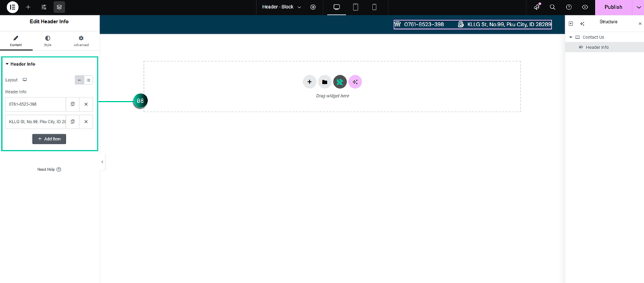
Task: Select the inline horizontal layout option
Action: pos(79,80)
